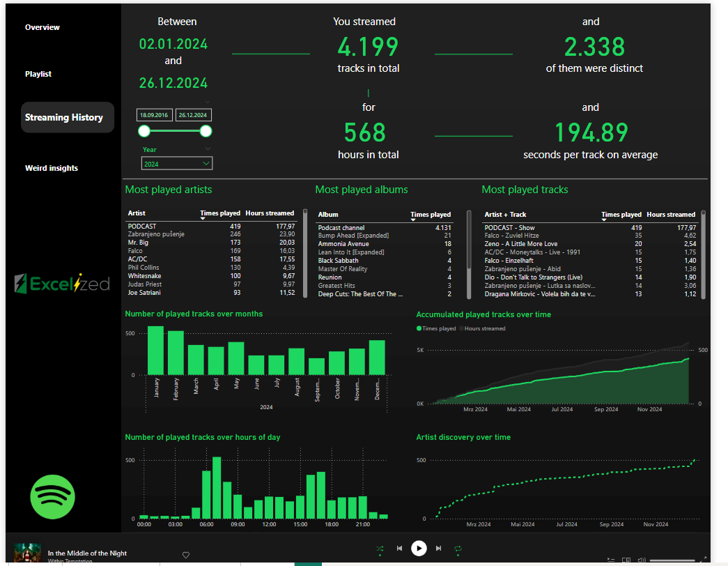The image size is (728, 566).
Task: Click the January bar in months chart
Action: coord(155,351)
